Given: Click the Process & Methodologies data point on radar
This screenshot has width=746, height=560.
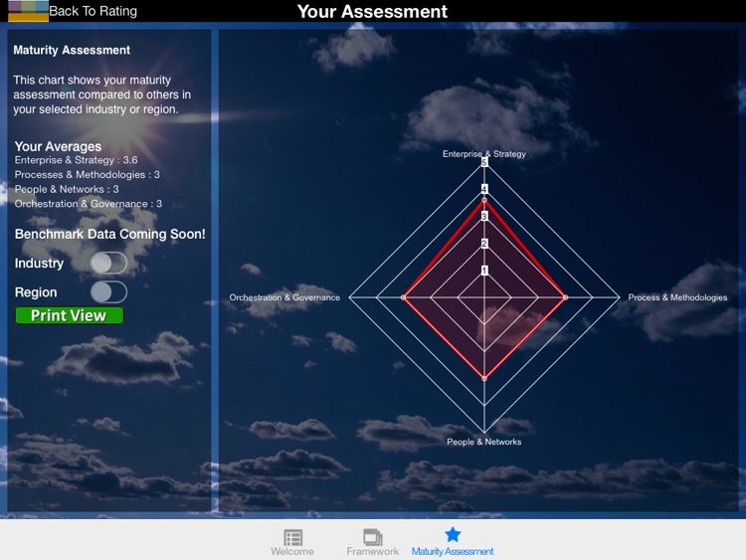Looking at the screenshot, I should coord(565,297).
